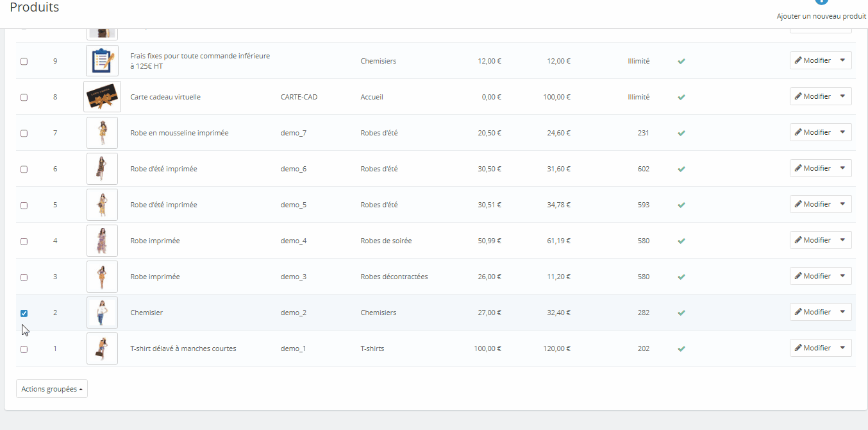Viewport: 868px width, 430px height.
Task: Click status checkmark for demo_6 product
Action: (x=681, y=169)
